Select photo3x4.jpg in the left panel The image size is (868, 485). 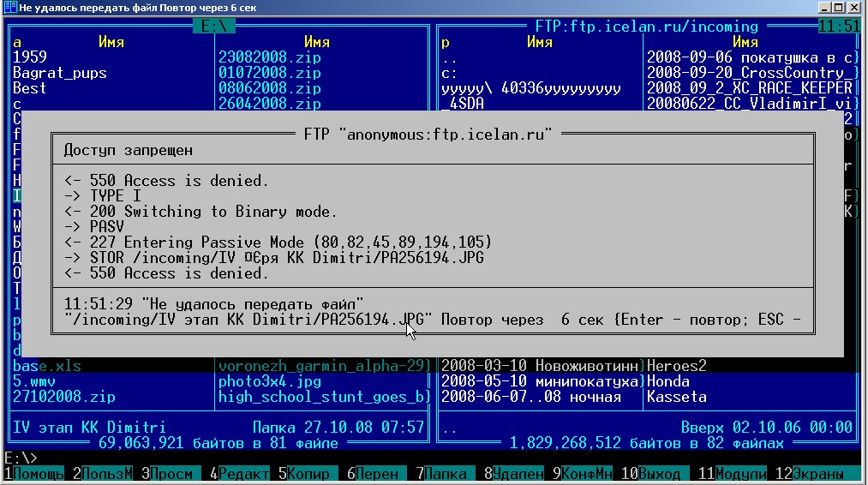coord(270,381)
